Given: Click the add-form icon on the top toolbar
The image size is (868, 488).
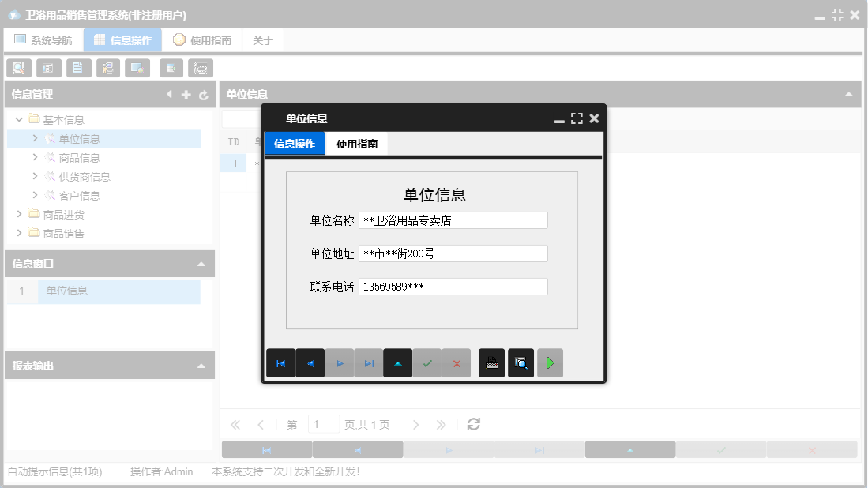Looking at the screenshot, I should tap(170, 68).
